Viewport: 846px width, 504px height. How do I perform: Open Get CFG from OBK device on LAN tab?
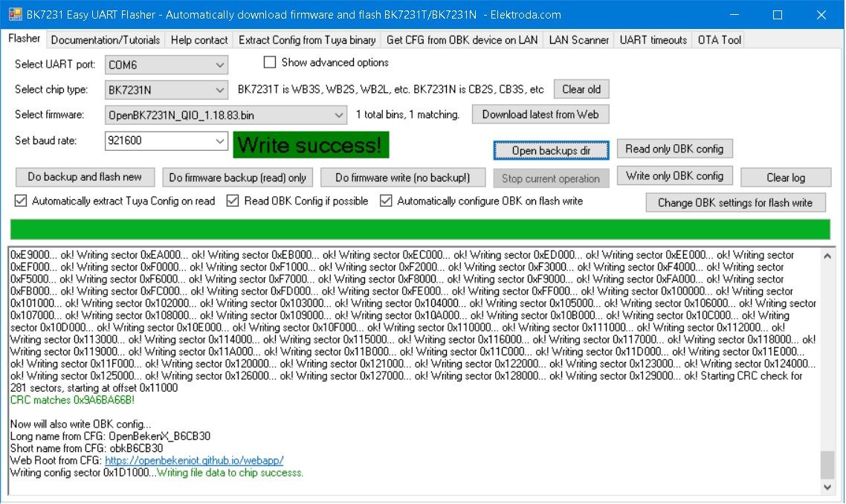tap(462, 40)
